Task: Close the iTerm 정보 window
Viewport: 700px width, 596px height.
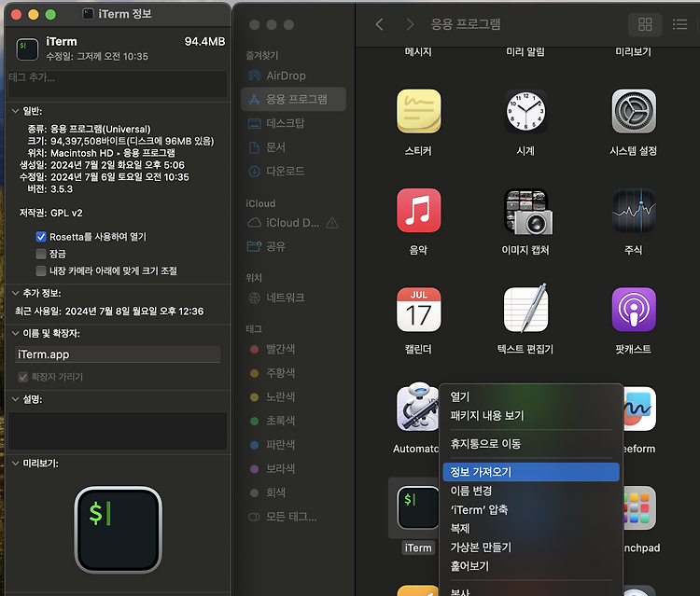Action: point(17,14)
